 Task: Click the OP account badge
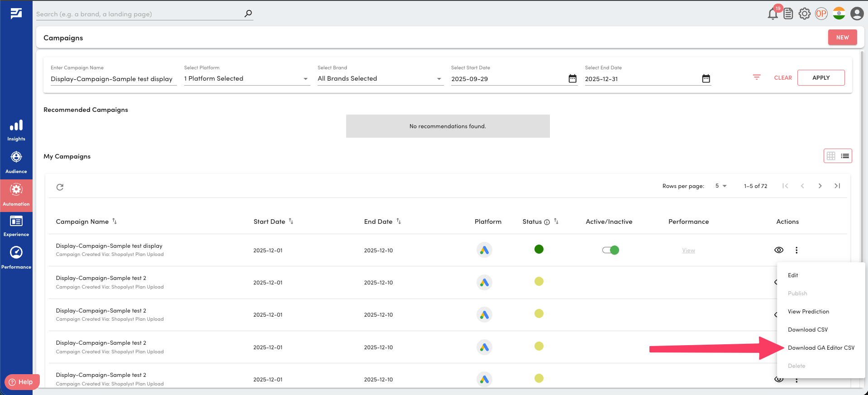click(x=821, y=14)
